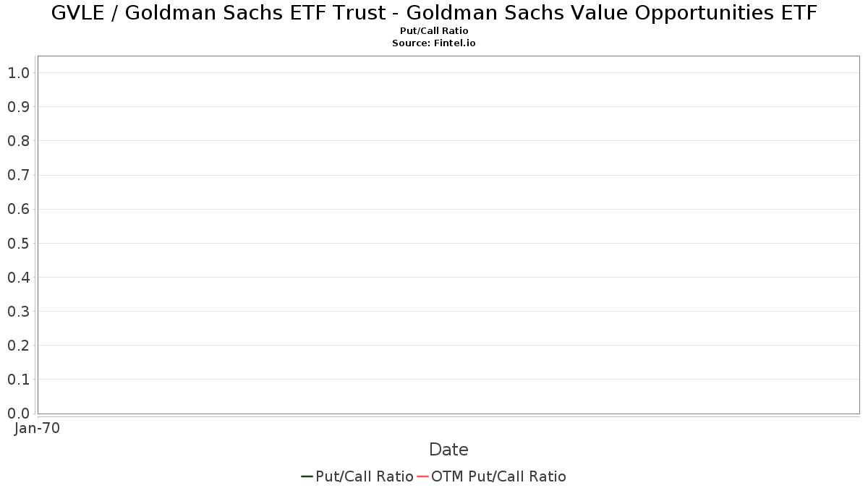Image resolution: width=868 pixels, height=488 pixels.
Task: Click the Put/Call Ratio subtitle under the title
Action: coord(434,31)
